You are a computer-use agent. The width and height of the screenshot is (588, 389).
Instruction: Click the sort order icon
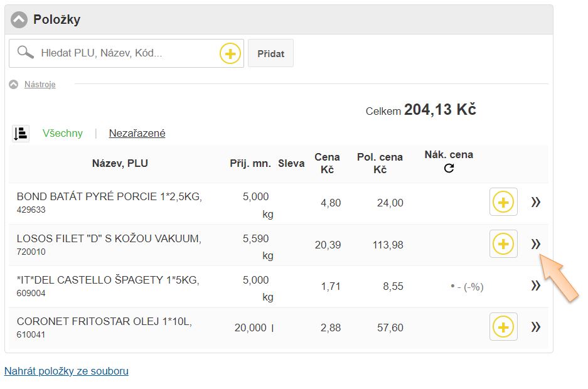(21, 133)
